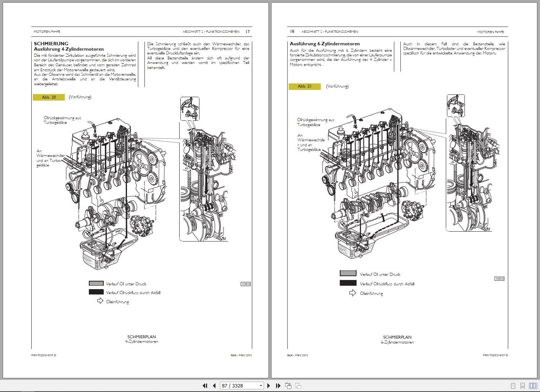Click the black 'Verlauf Ölrückfluss durch Abfall' swatch

click(x=96, y=292)
